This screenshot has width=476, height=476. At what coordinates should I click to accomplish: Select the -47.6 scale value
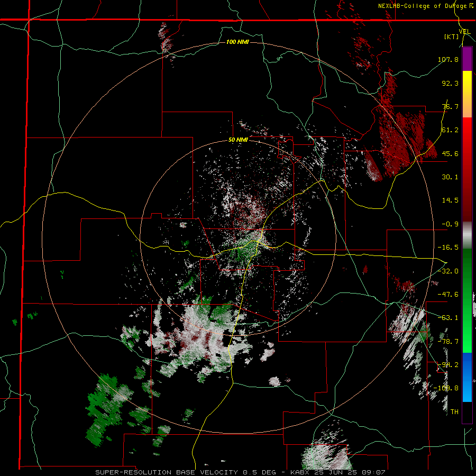coord(448,295)
